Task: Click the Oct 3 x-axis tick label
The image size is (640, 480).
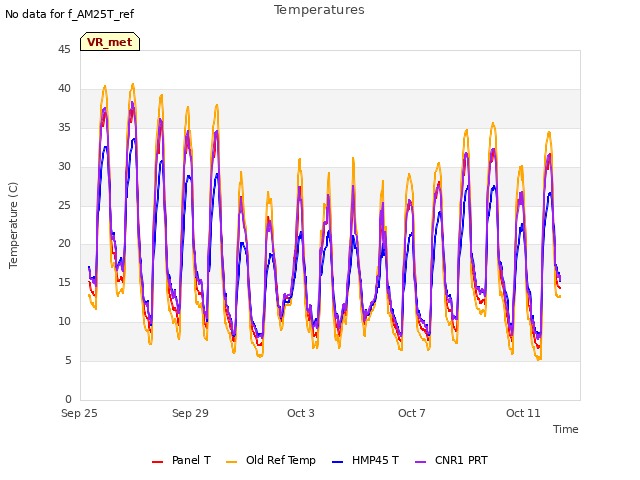Action: click(301, 413)
